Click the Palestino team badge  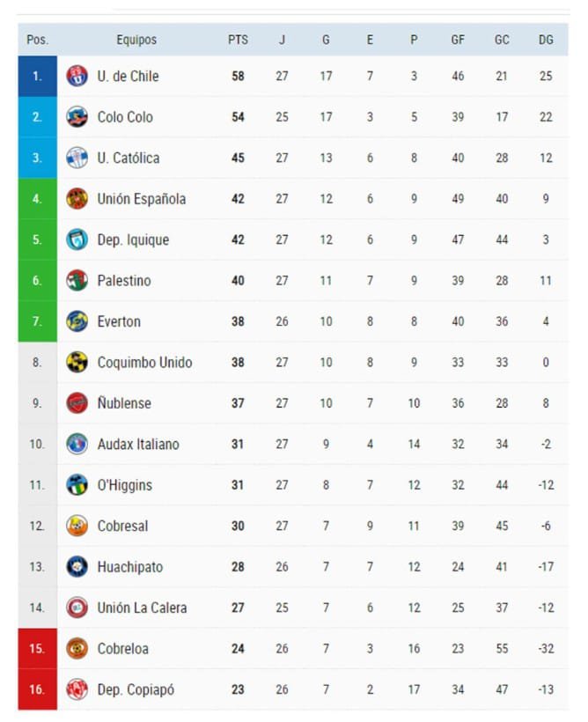[77, 281]
